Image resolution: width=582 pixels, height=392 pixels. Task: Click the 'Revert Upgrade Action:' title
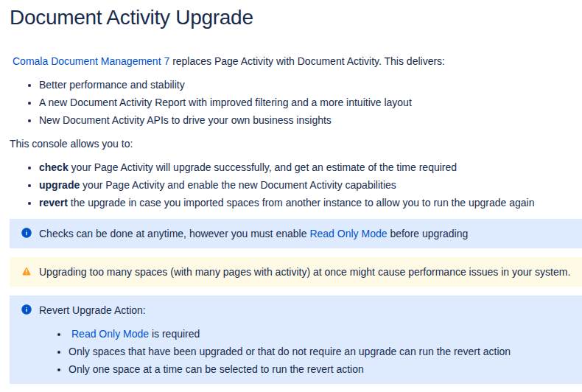tap(92, 310)
